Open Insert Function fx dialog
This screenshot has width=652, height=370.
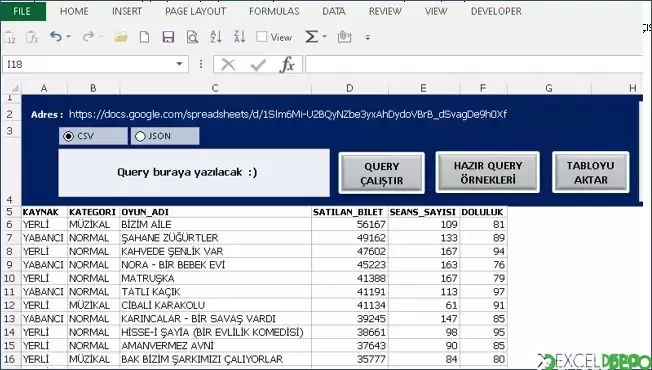click(287, 65)
